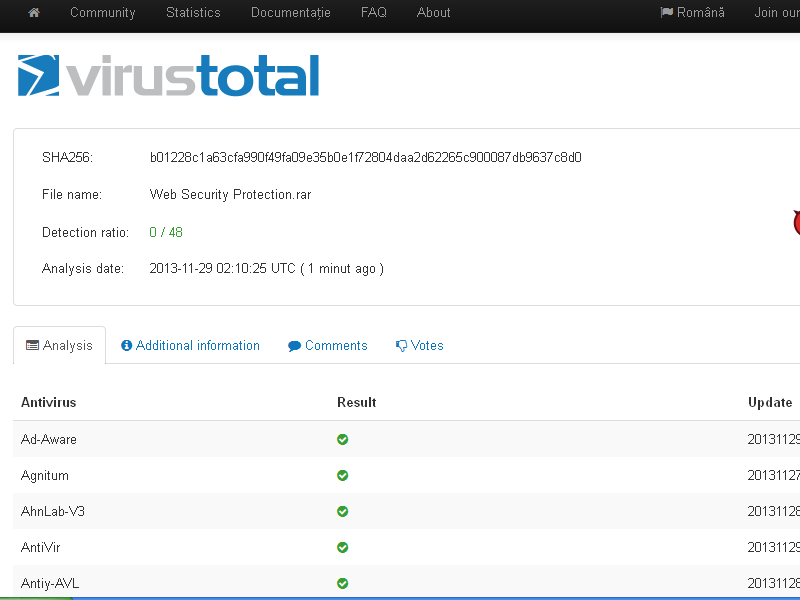
Task: Click the Update column header
Action: [x=770, y=402]
